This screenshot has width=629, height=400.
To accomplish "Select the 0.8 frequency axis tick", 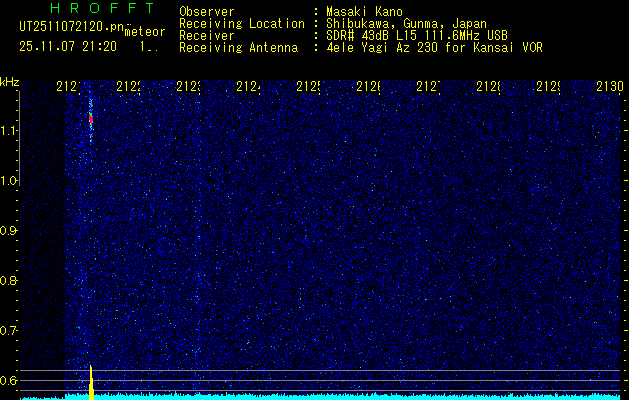I will [8, 280].
